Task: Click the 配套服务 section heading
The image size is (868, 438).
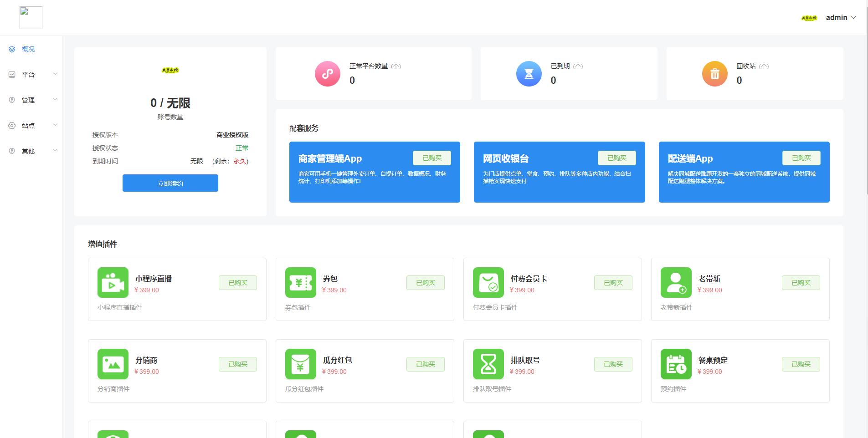Action: pyautogui.click(x=304, y=128)
